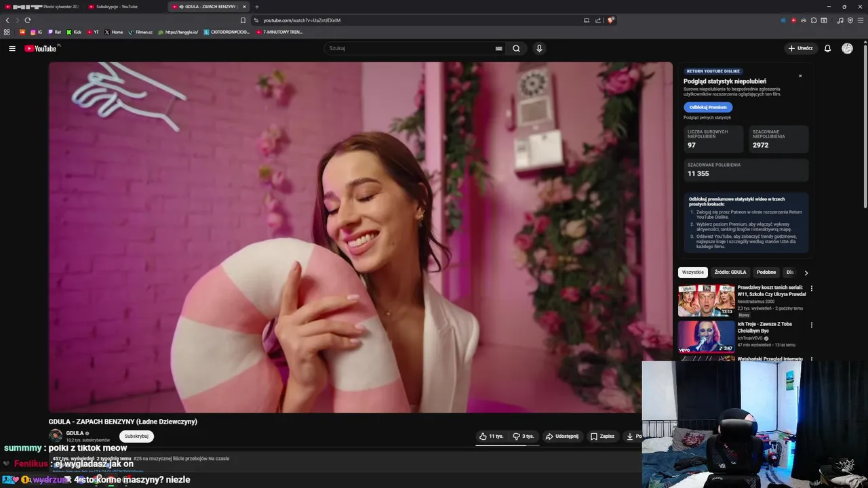Image resolution: width=868 pixels, height=488 pixels.
Task: Go back with the browser back arrow
Action: pyautogui.click(x=7, y=20)
